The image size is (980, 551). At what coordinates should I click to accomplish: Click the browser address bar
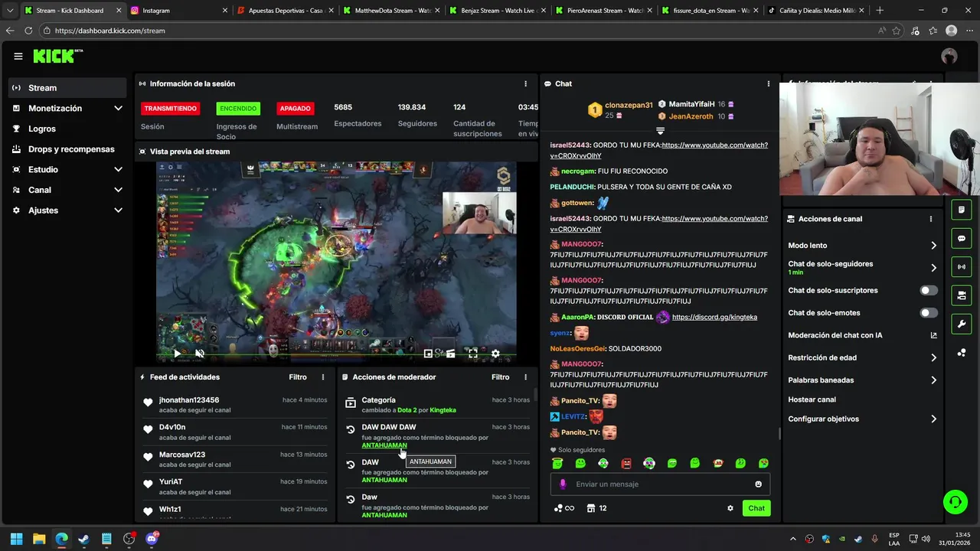pos(459,31)
